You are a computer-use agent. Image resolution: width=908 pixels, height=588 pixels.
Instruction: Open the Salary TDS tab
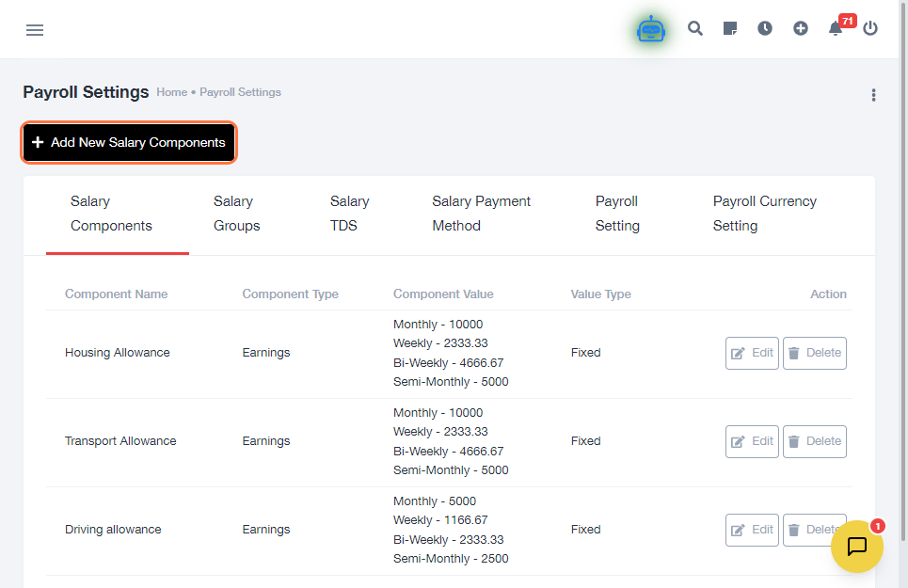pyautogui.click(x=349, y=214)
